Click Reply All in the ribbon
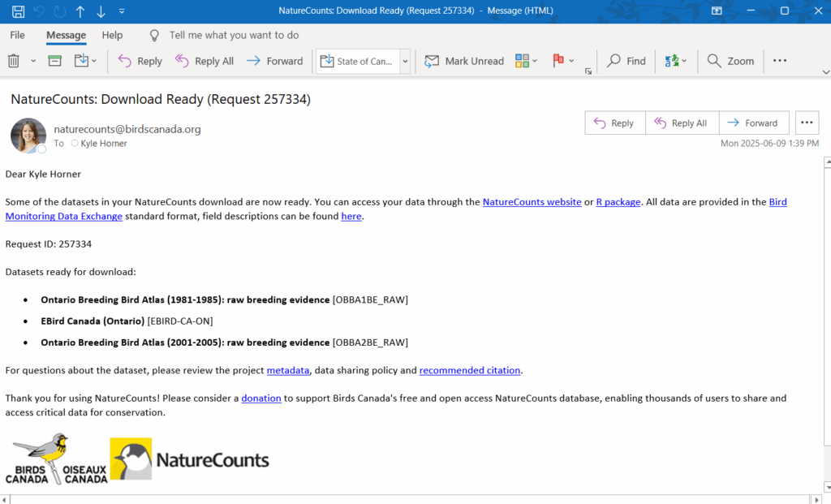The image size is (831, 504). (x=204, y=61)
